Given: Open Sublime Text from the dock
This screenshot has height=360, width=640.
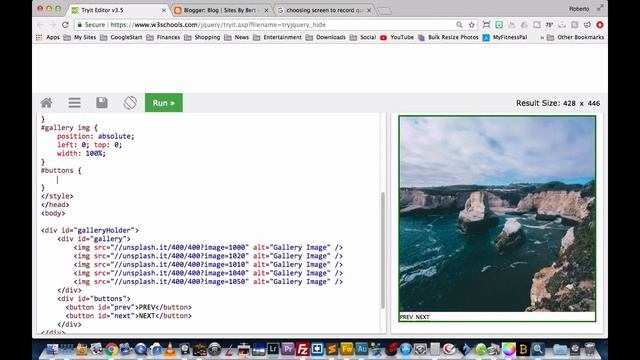Looking at the screenshot, I should click(332, 349).
